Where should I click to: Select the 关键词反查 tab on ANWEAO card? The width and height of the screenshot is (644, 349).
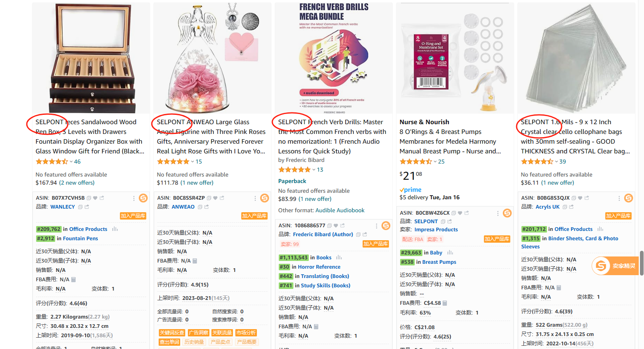click(172, 333)
